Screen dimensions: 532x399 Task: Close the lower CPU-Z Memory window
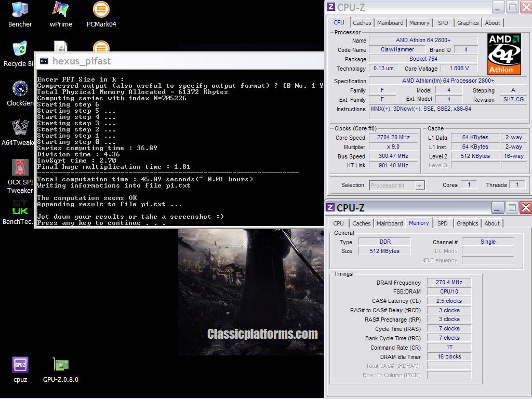[x=526, y=207]
